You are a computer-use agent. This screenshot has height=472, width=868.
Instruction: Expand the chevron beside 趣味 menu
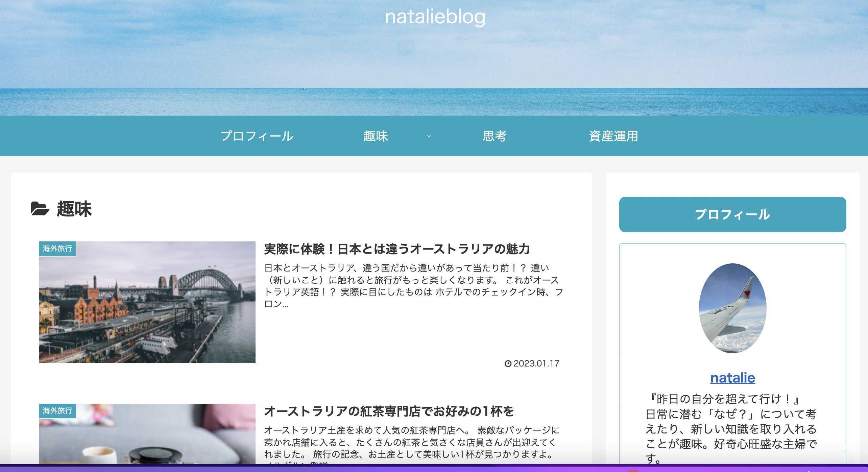pos(429,136)
